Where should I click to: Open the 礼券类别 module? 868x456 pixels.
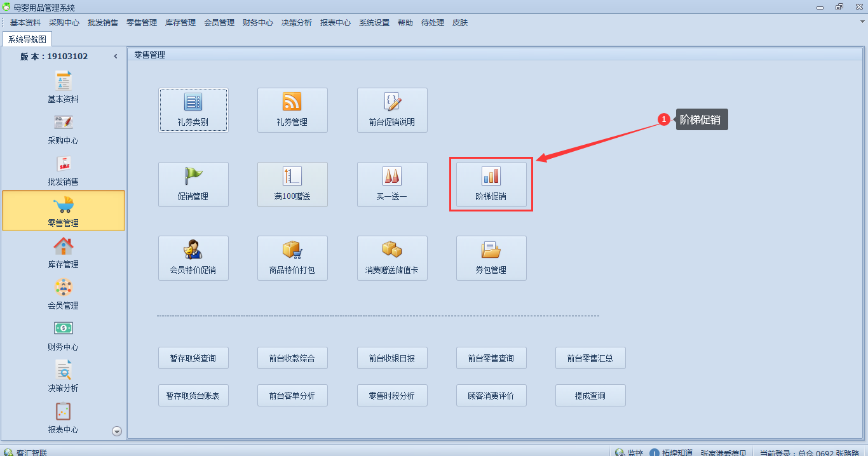pos(193,110)
